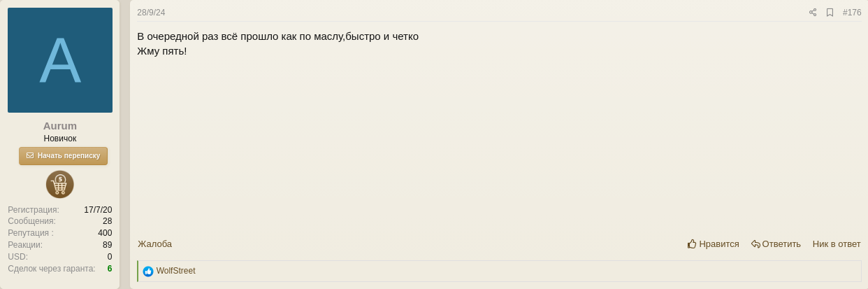
Task: Open the Aurum username profile link
Action: point(60,126)
